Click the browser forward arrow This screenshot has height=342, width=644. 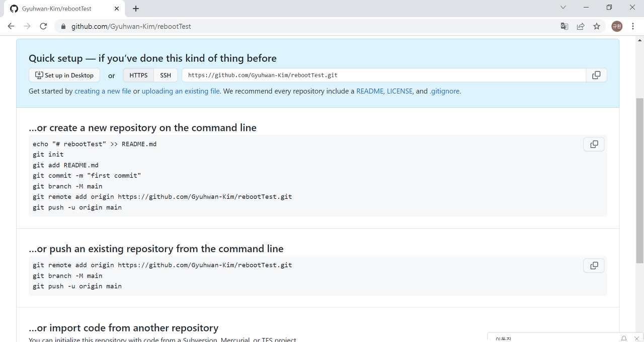click(x=27, y=26)
